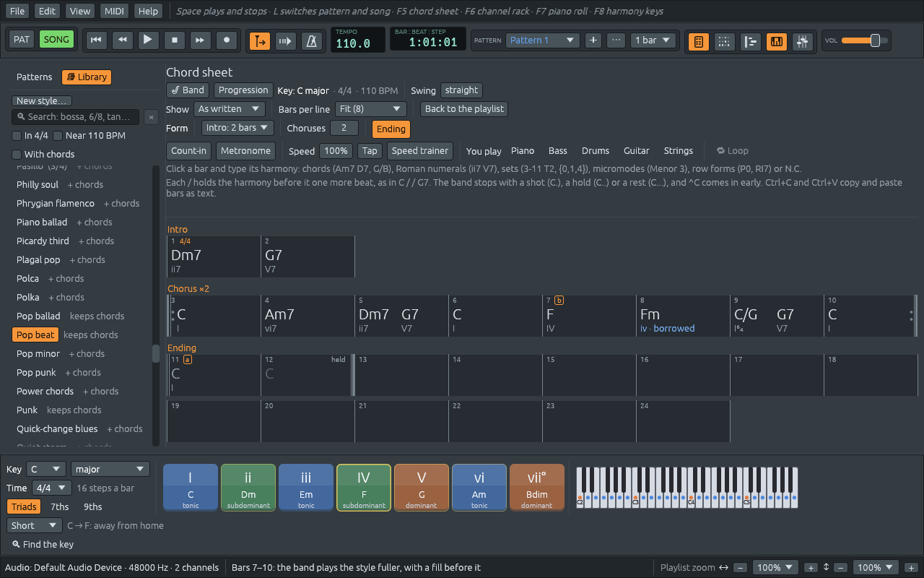Image resolution: width=924 pixels, height=578 pixels.
Task: Open the major scale dropdown
Action: click(110, 470)
